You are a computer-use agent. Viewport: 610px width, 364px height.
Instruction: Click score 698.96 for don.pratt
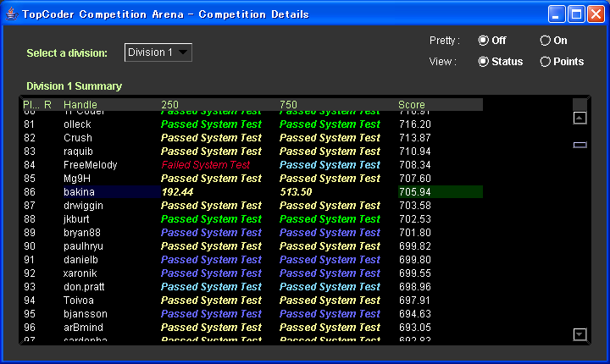coord(414,287)
